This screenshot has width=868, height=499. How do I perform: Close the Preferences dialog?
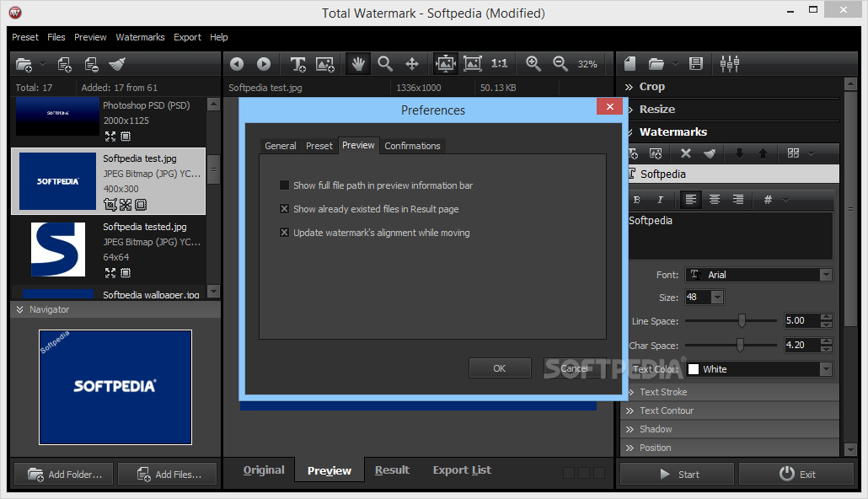[x=610, y=106]
